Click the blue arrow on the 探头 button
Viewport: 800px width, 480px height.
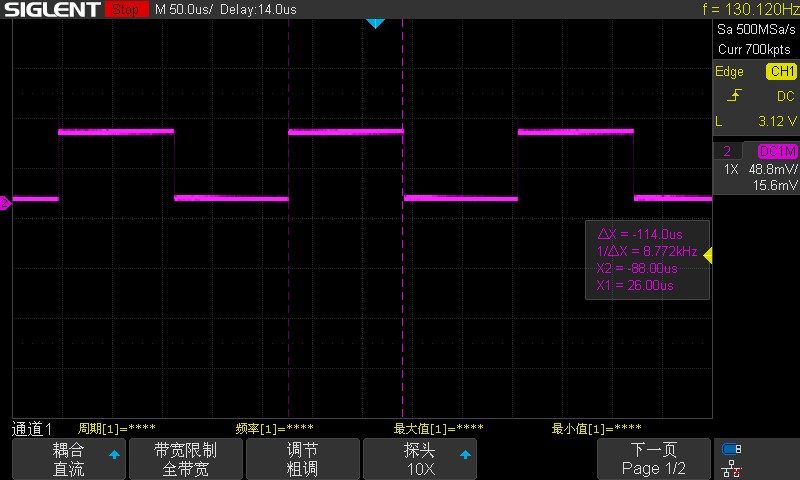pyautogui.click(x=465, y=454)
